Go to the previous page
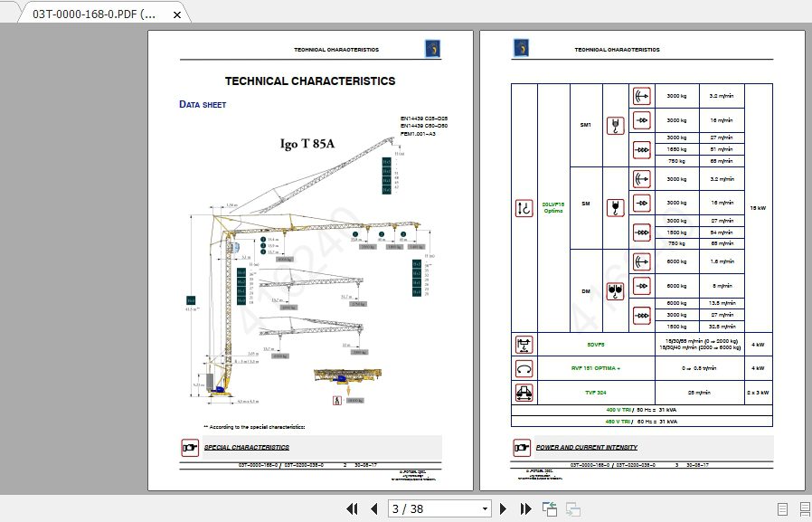The width and height of the screenshot is (812, 522). pos(374,508)
